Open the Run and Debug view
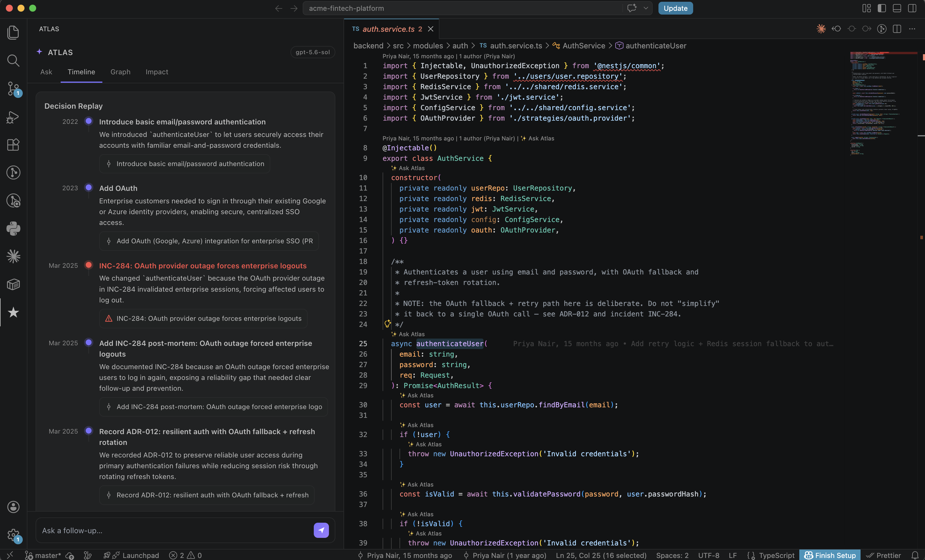 pos(13,117)
